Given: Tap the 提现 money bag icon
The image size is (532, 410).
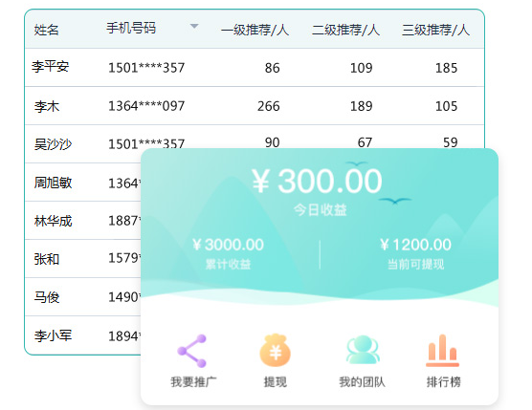Looking at the screenshot, I should (276, 351).
